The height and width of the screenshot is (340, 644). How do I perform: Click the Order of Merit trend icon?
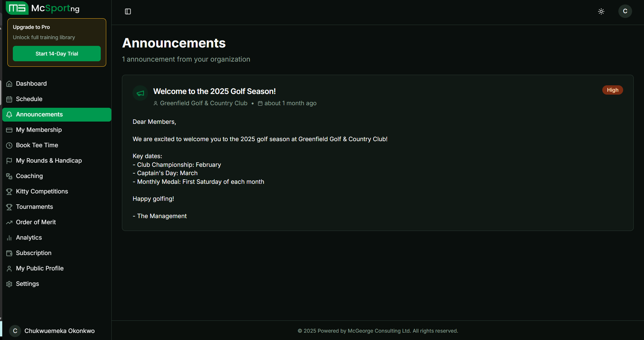click(9, 222)
